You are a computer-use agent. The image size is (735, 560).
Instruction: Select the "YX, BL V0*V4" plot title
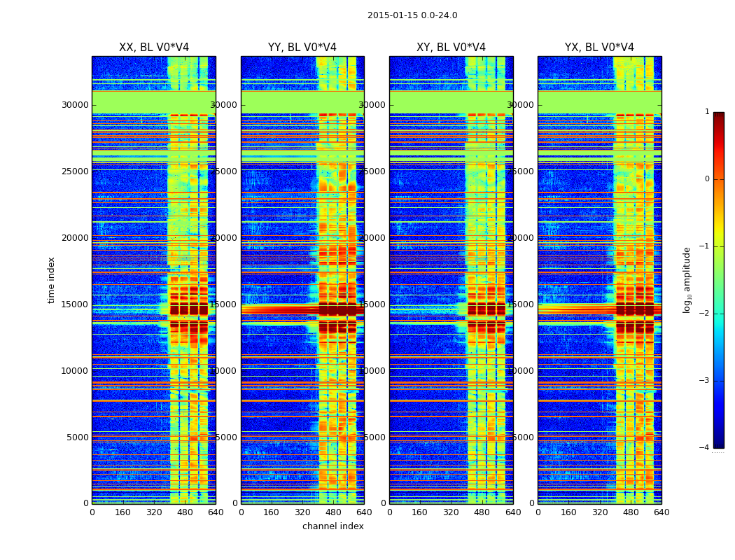coord(599,48)
